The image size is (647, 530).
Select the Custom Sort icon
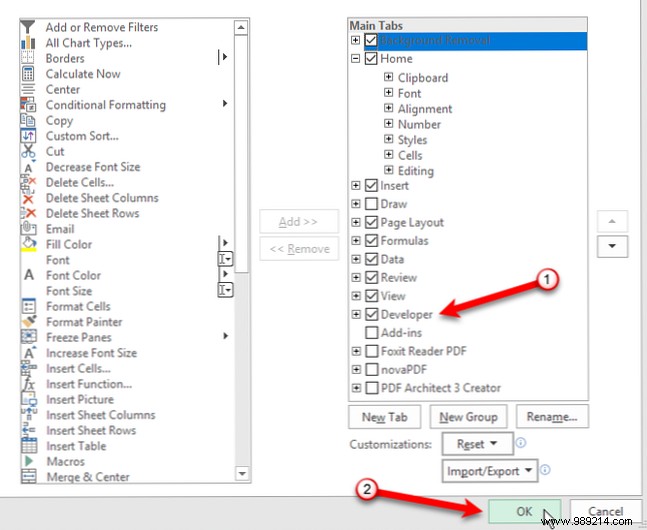pos(28,135)
